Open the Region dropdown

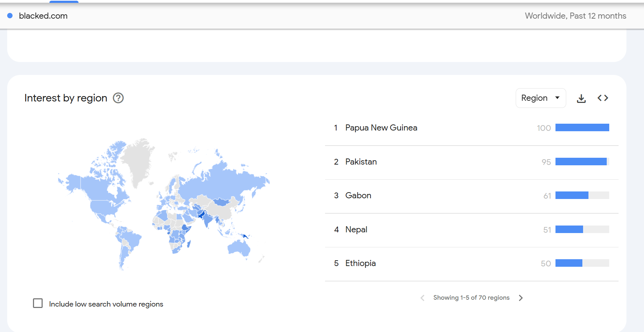coord(541,98)
